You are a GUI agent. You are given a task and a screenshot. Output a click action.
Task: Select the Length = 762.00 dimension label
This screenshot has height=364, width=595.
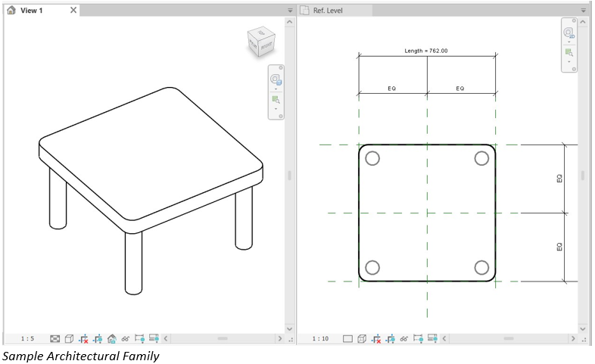pos(426,51)
